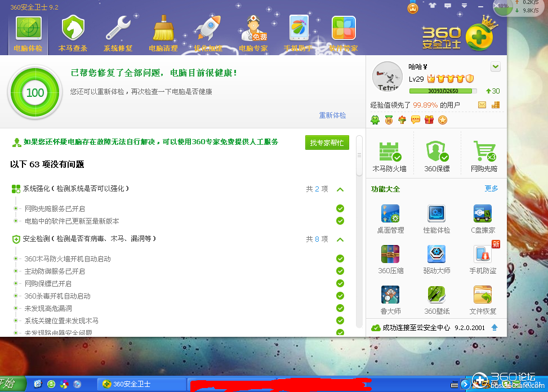
Task: Click 重新体检 link
Action: click(x=332, y=115)
